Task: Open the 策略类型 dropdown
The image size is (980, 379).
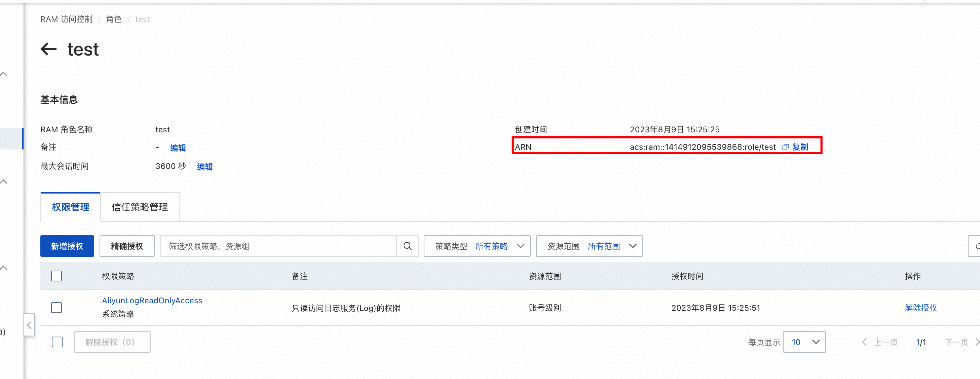Action: coord(477,246)
